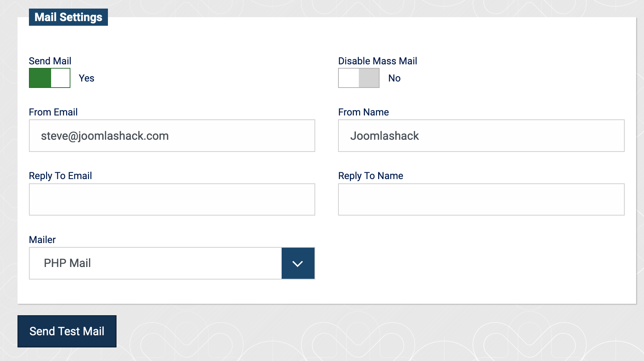Click the From Email label

click(x=53, y=112)
